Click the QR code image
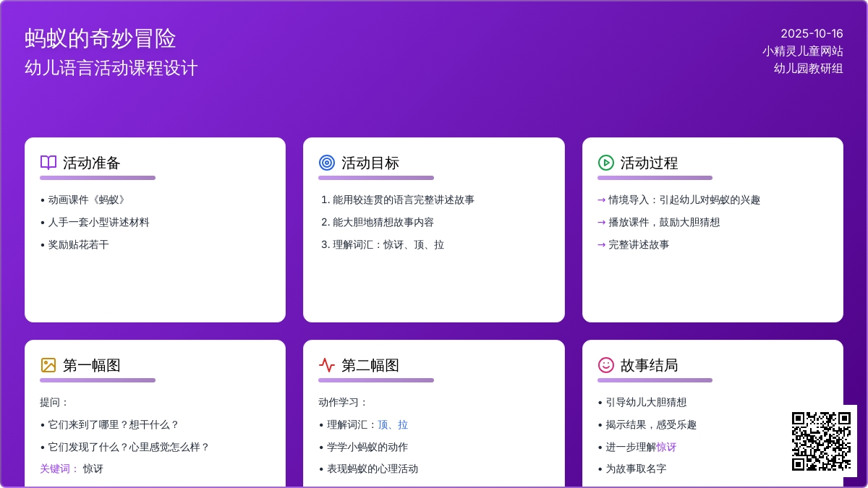The image size is (868, 488). tap(821, 441)
